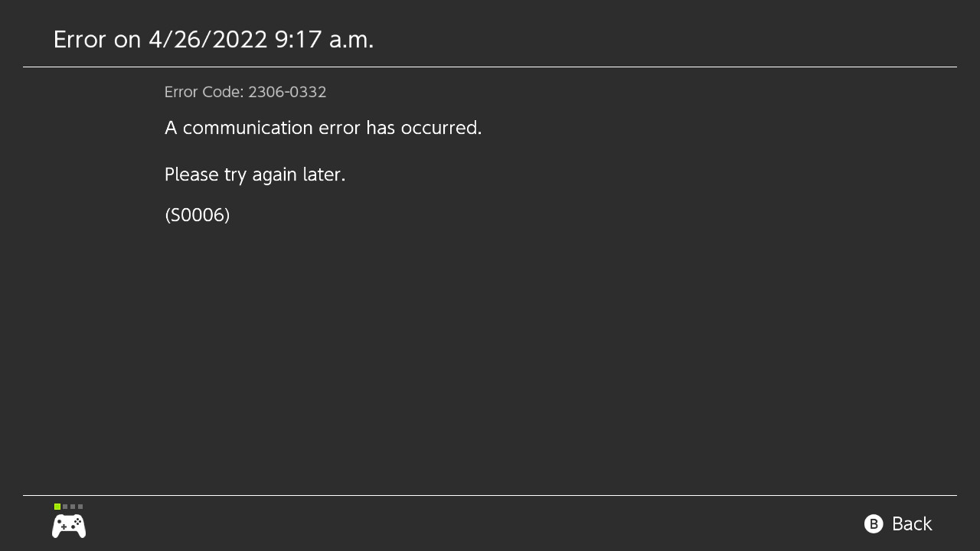
Task: Click the (S0006) code text
Action: tap(198, 215)
